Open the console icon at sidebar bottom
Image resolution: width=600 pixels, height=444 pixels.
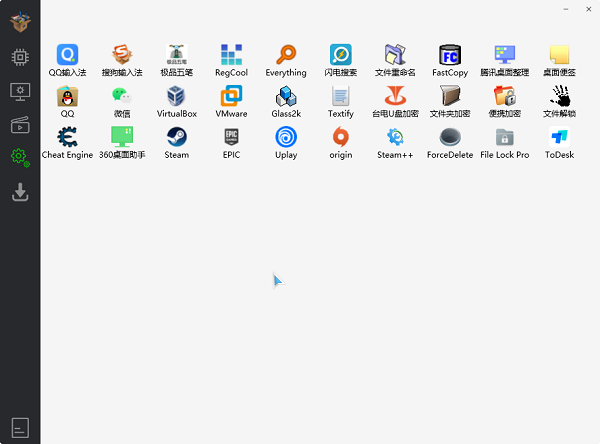pos(20,428)
